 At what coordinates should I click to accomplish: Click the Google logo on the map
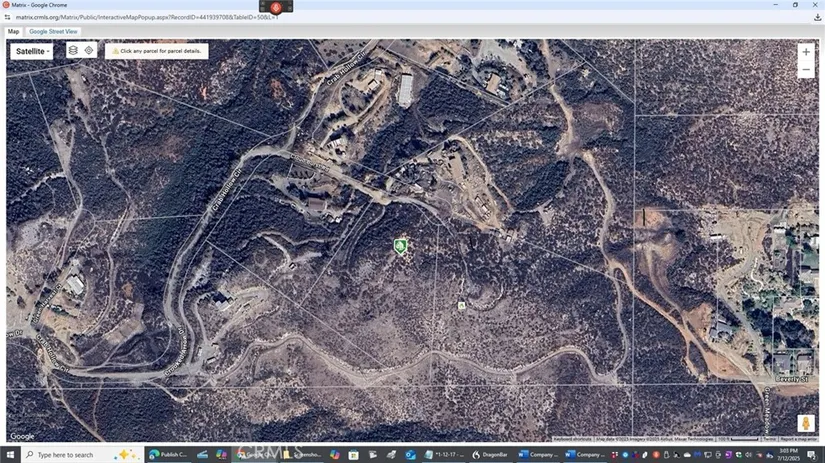22,436
